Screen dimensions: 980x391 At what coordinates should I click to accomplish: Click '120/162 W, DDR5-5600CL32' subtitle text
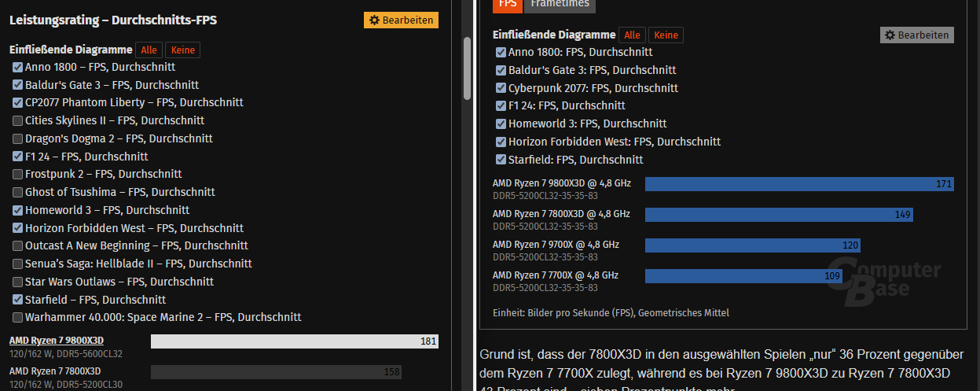[66, 354]
